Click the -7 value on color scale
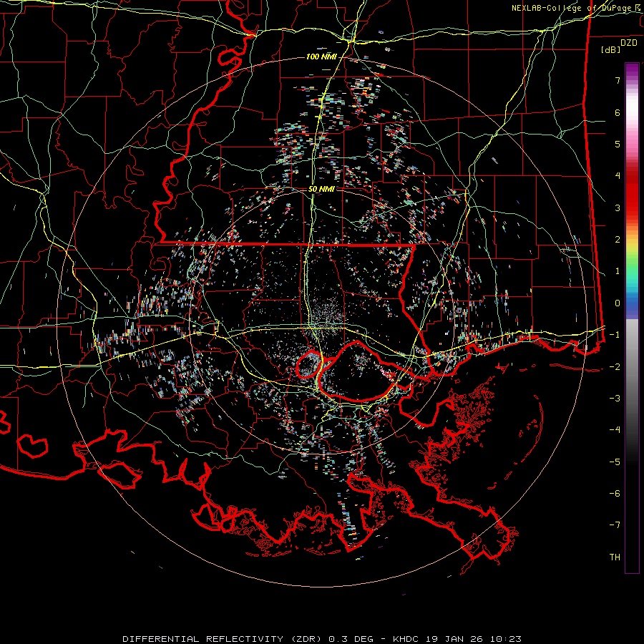Screen dimensions: 644x644 (615, 525)
